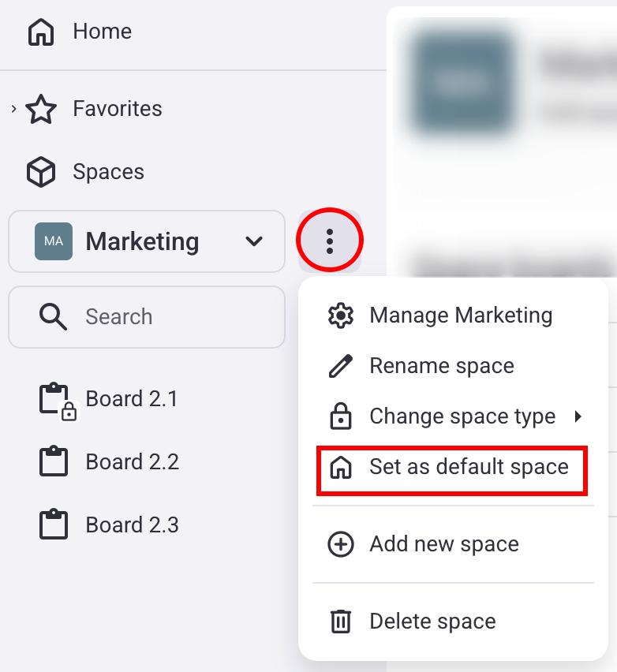Click the MA Marketing space avatar

coord(54,241)
